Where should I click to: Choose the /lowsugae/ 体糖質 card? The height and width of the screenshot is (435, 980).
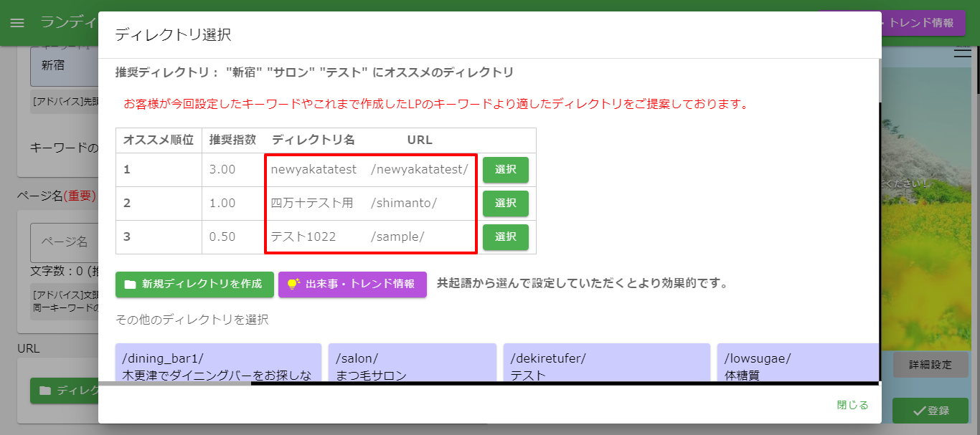tap(798, 363)
